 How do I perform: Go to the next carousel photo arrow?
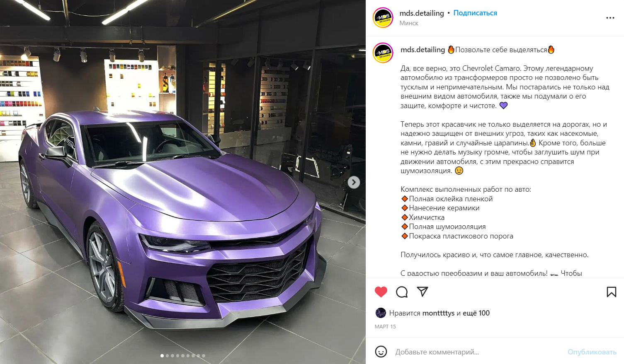(x=354, y=182)
